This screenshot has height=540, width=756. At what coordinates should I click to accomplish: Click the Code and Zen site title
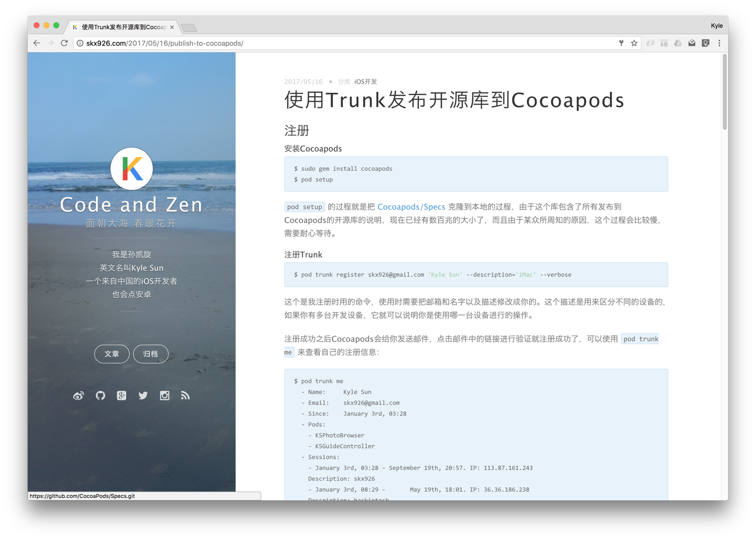point(132,205)
